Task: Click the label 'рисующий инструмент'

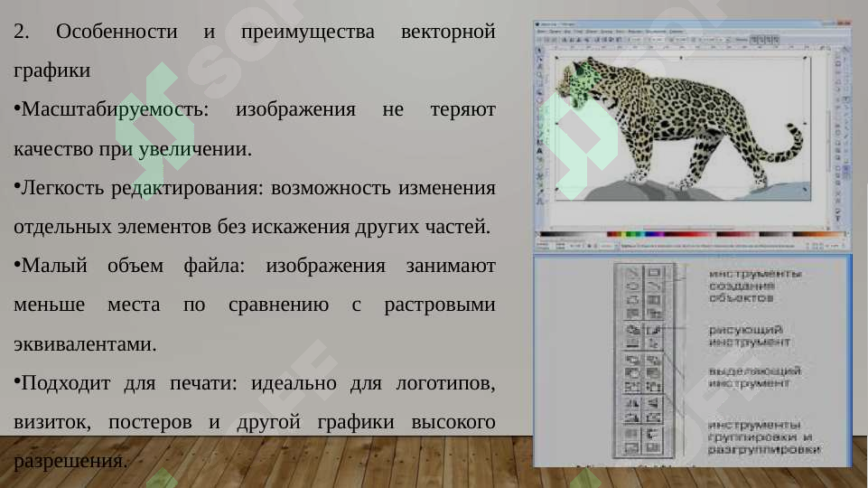Action: coord(749,335)
